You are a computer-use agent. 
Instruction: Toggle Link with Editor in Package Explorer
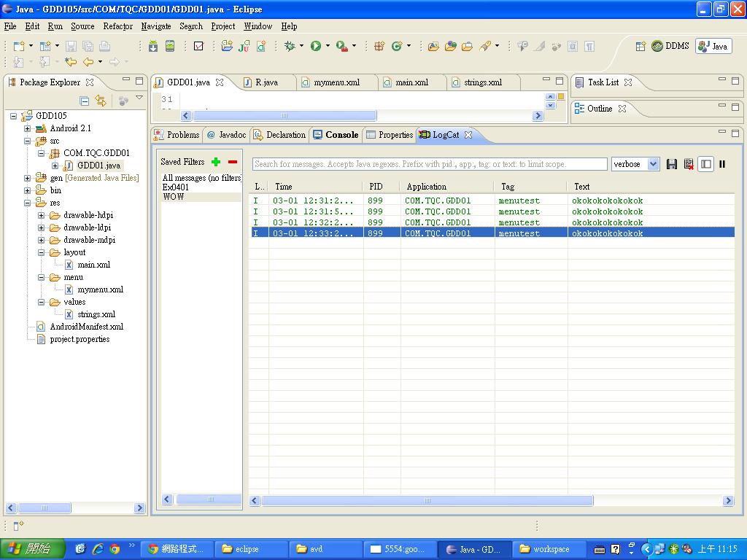[101, 101]
